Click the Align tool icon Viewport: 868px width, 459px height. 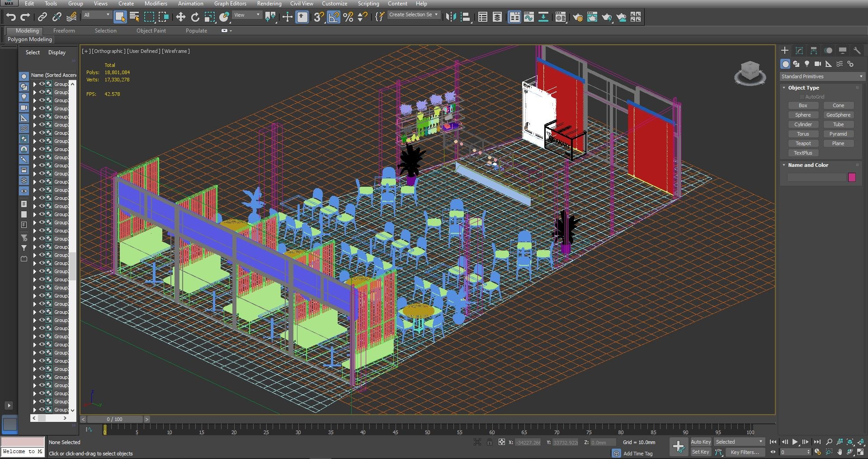pos(465,17)
